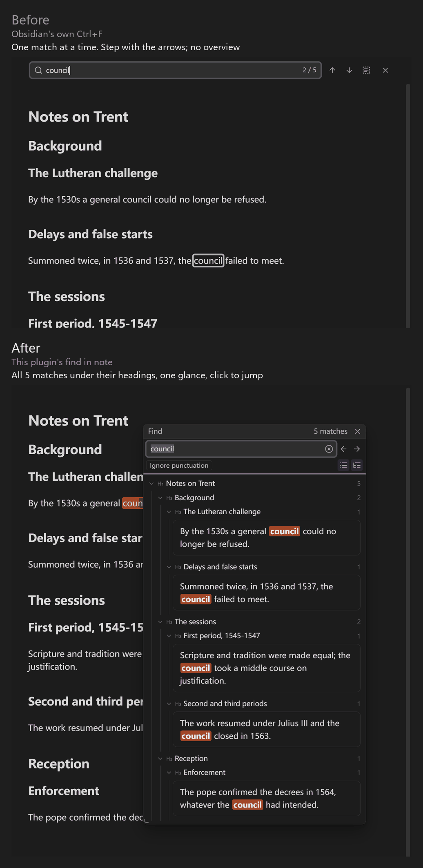Click 'Reception' heading in After note
Screen dimensions: 423x868
(59, 764)
